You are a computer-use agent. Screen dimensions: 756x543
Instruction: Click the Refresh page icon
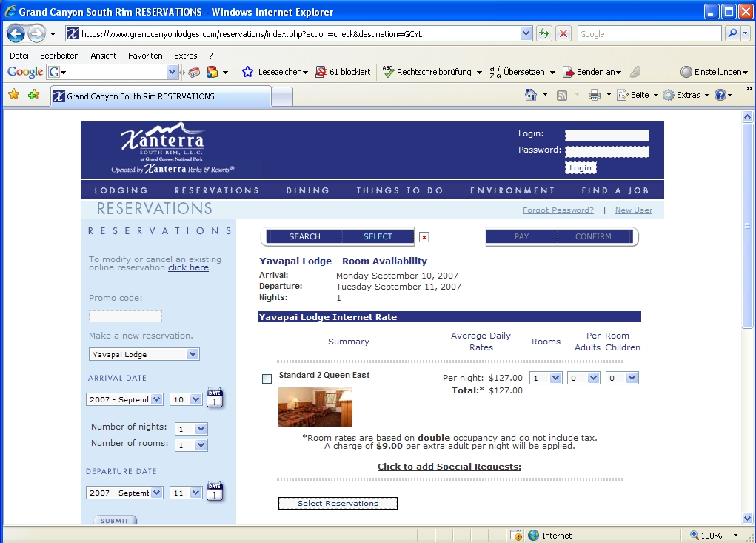(x=544, y=34)
